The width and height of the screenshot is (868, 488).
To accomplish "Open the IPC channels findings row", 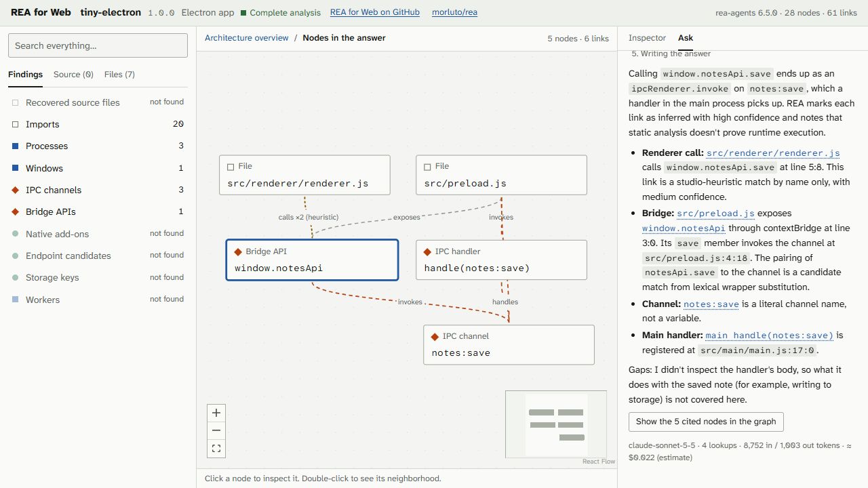I will coord(98,190).
